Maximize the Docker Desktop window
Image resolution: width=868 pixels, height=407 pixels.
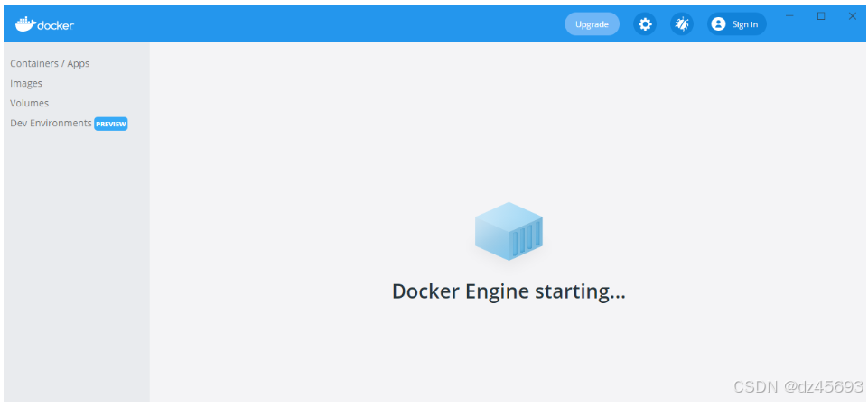tap(821, 16)
